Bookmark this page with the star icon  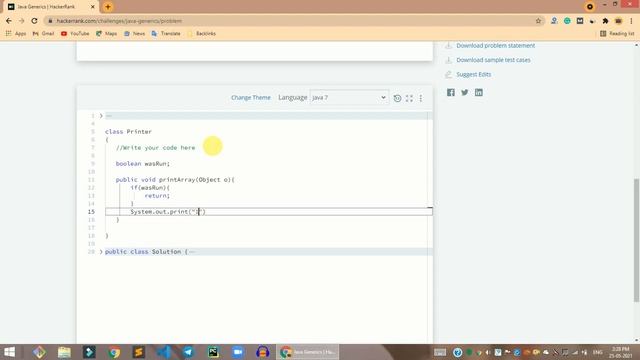tap(538, 21)
